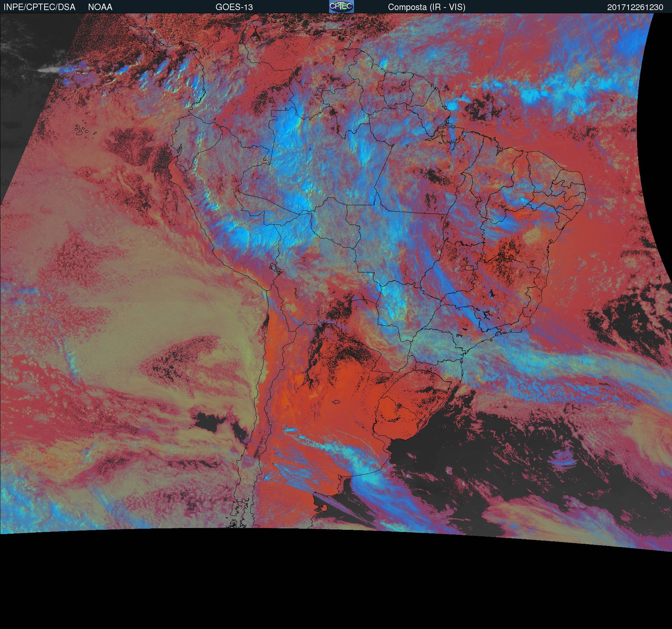The image size is (672, 629).
Task: Click the 201712261230 timestamp
Action: tap(635, 7)
